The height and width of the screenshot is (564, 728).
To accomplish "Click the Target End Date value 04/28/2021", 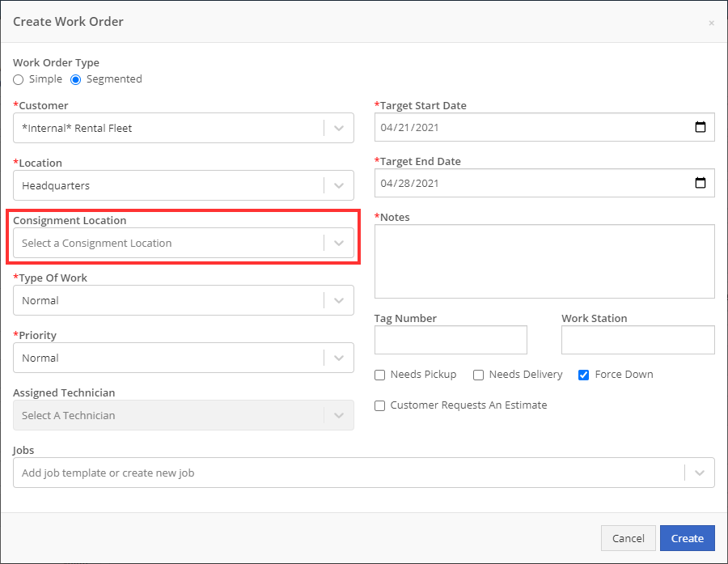I will point(409,183).
